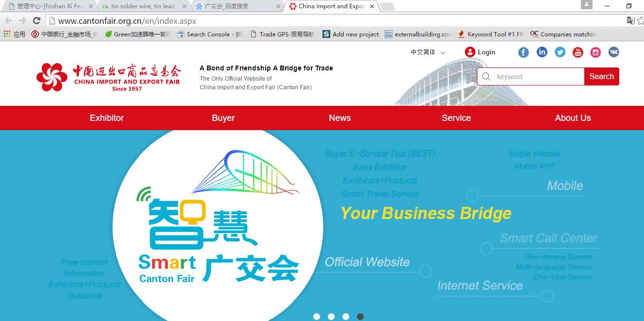Click 'Smart Call Center' banner text
Viewport: 644px width, 321px height.
(548, 238)
